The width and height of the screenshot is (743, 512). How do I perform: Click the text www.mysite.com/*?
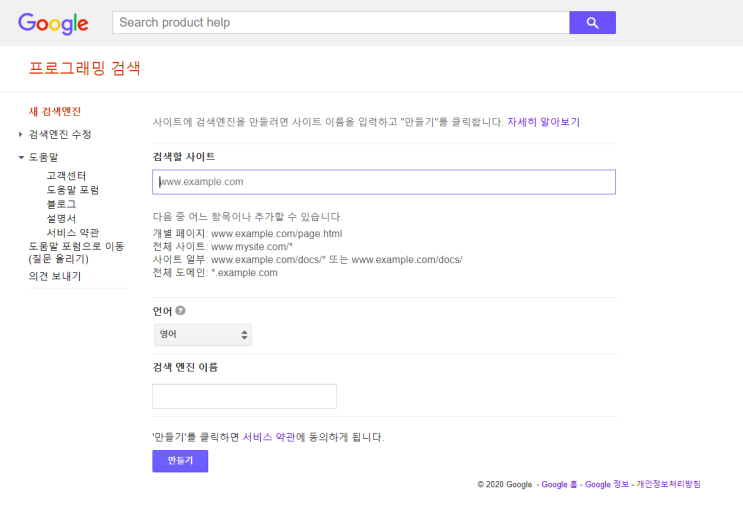point(252,247)
